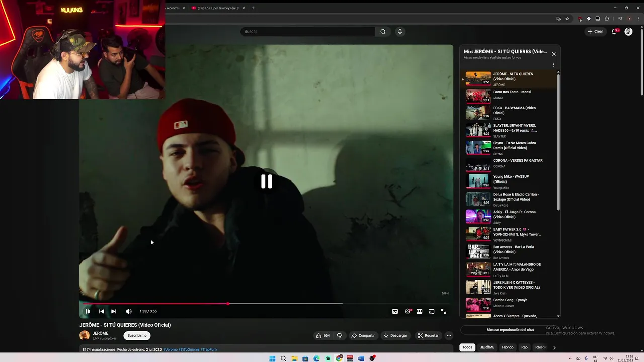Skip to the next video
The width and height of the screenshot is (644, 362).
114,311
